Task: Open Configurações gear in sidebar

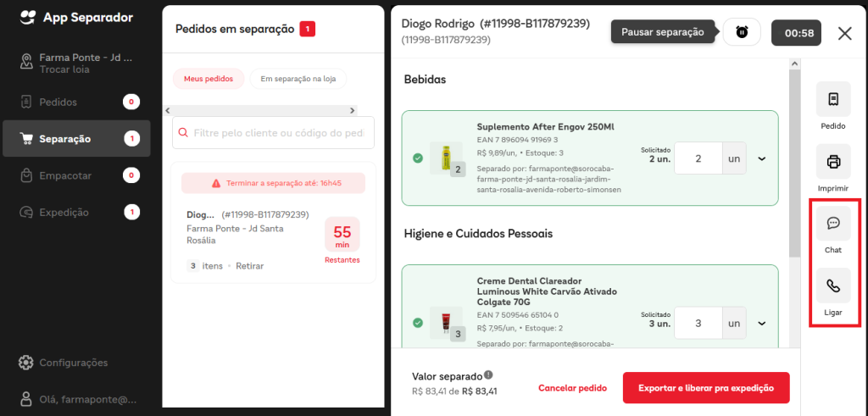Action: (26, 363)
